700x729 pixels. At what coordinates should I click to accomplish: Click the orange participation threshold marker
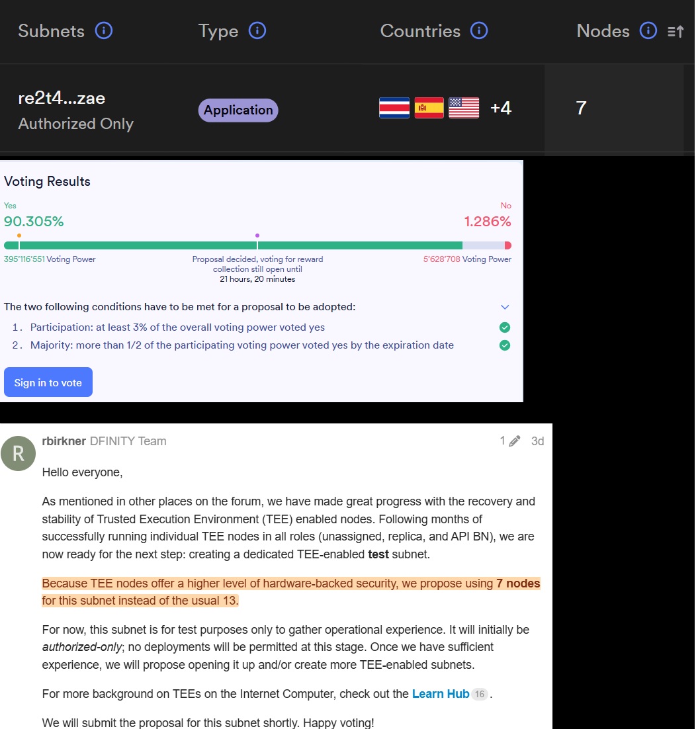click(x=19, y=236)
